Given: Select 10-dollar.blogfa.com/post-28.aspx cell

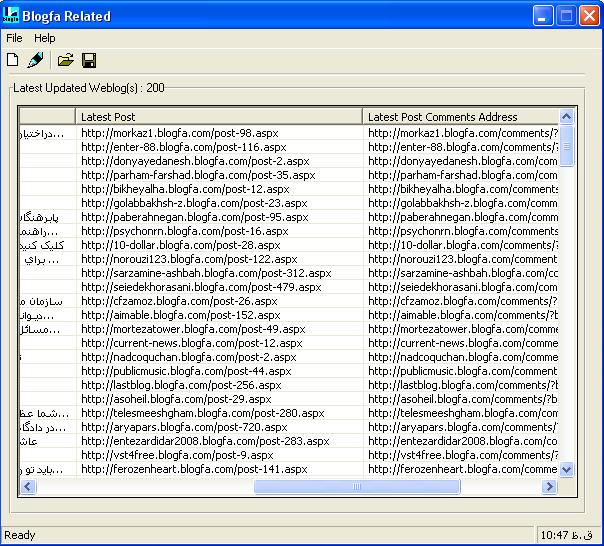Looking at the screenshot, I should [219, 245].
